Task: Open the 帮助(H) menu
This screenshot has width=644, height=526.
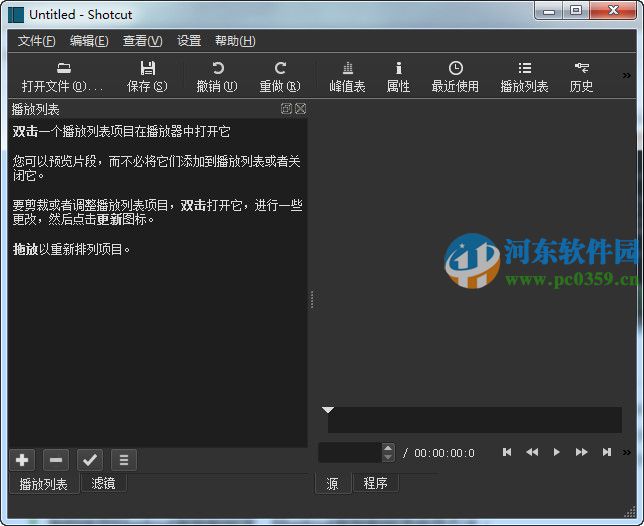Action: pos(235,41)
